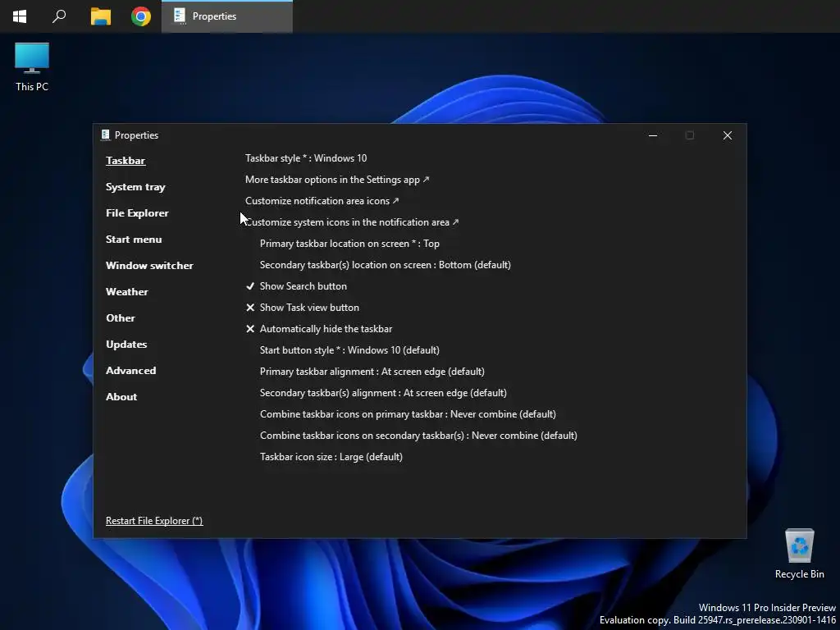The image size is (840, 630).
Task: Open the Advanced section
Action: pos(130,371)
